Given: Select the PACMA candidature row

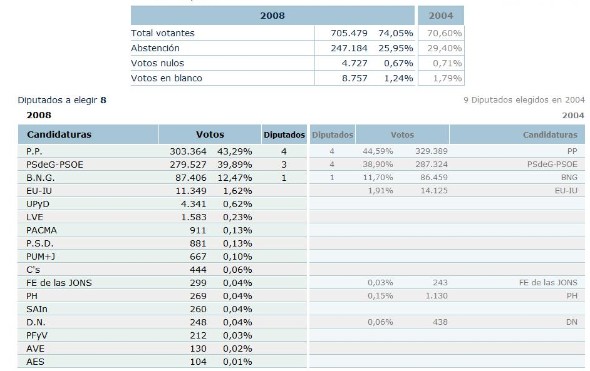Looking at the screenshot, I should (162, 230).
